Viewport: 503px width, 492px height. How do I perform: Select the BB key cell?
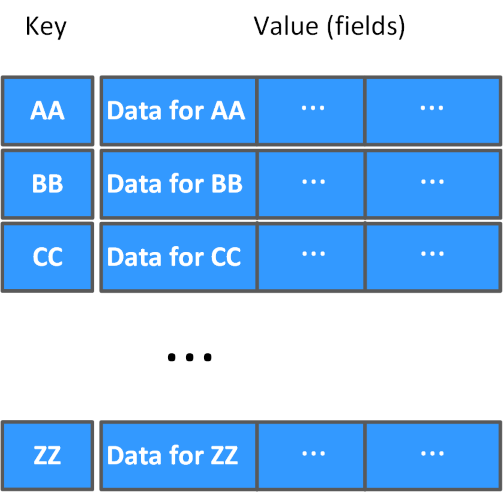47,184
